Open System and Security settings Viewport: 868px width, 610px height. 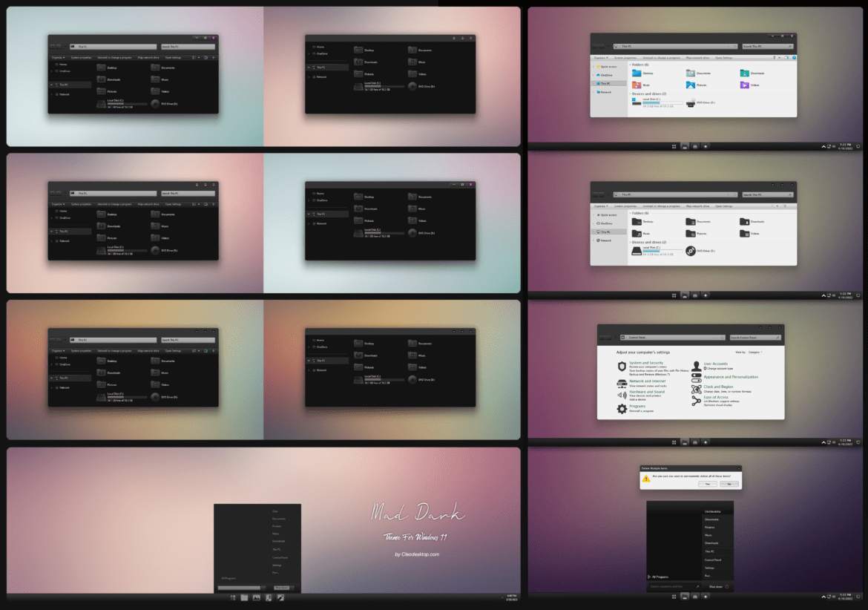tap(646, 363)
